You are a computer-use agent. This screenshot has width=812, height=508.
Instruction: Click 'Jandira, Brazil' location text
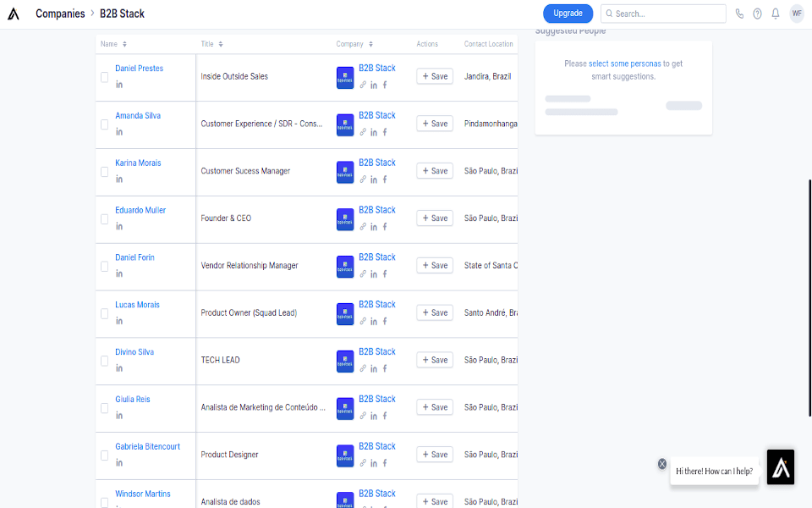click(x=488, y=76)
